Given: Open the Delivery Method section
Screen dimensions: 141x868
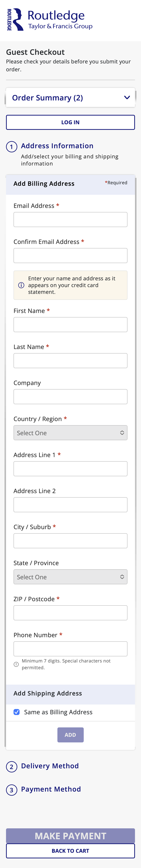Looking at the screenshot, I should pos(50,766).
